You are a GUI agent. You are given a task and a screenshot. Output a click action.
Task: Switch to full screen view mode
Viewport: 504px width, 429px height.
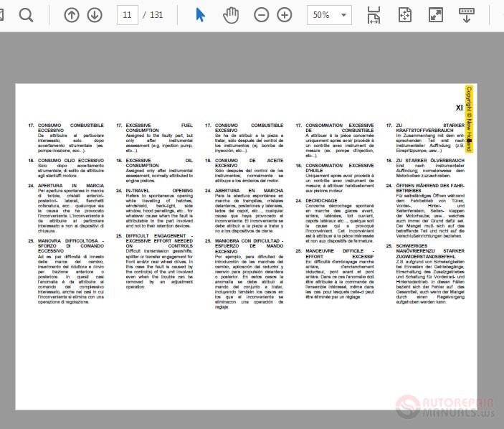[436, 15]
